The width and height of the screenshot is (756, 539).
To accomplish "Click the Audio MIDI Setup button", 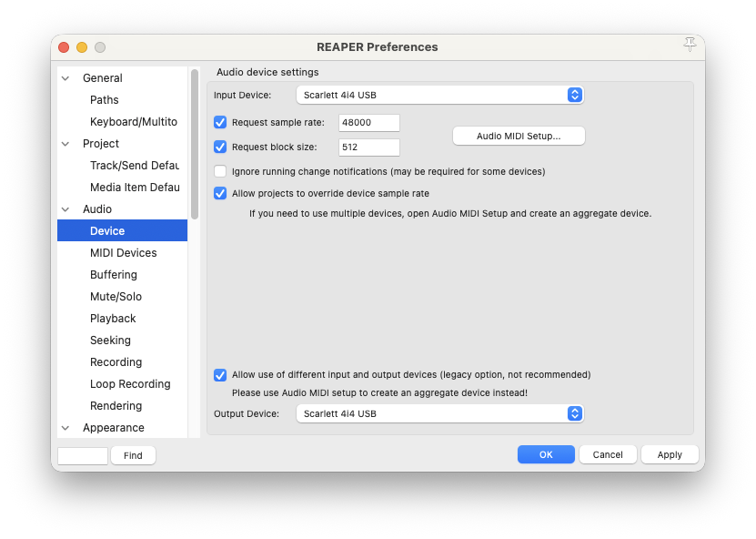I will click(519, 136).
